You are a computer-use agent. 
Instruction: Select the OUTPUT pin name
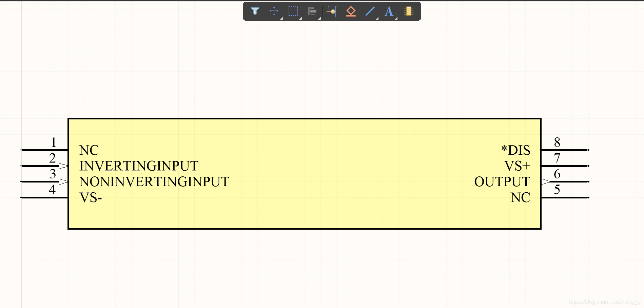tap(502, 182)
